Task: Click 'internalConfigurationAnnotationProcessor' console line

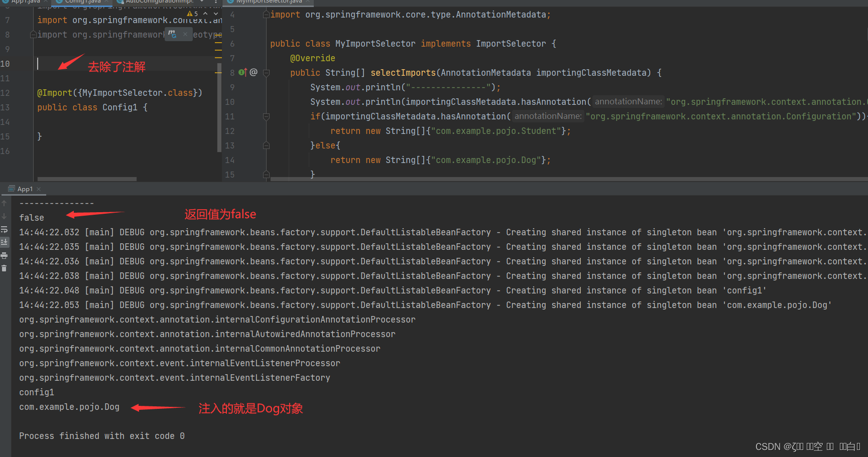Action: 217,320
